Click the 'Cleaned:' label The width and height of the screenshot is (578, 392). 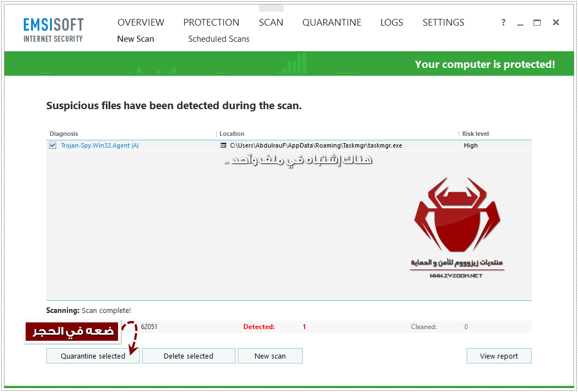coord(424,327)
